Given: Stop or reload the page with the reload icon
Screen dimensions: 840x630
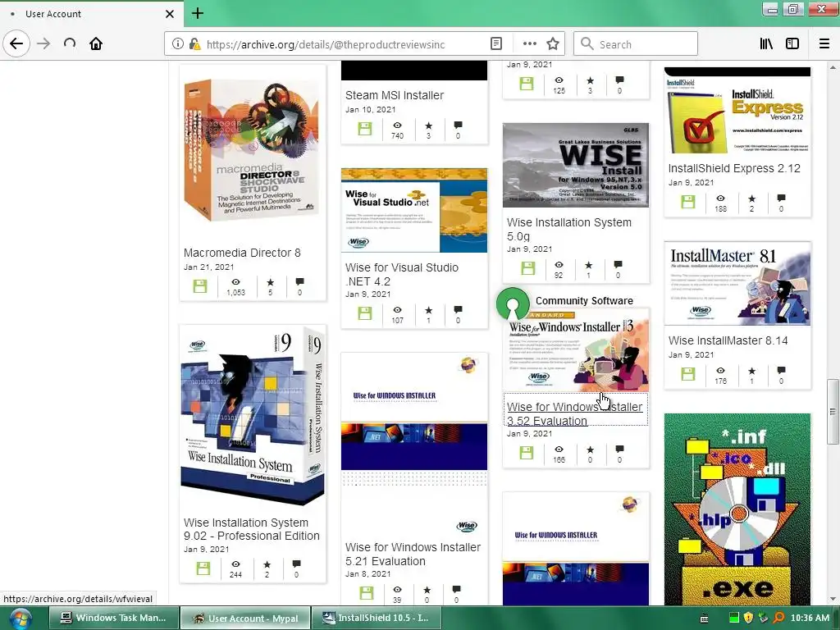Looking at the screenshot, I should pos(70,43).
